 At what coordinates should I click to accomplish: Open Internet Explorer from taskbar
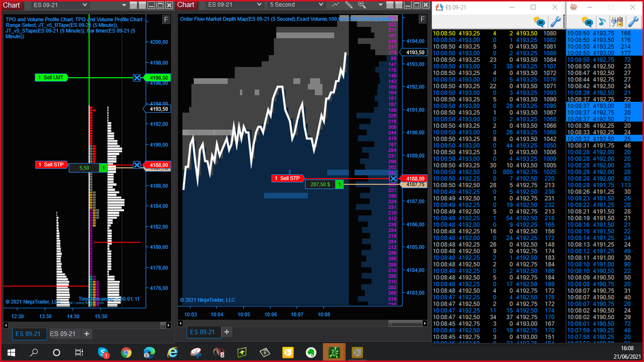[x=172, y=352]
